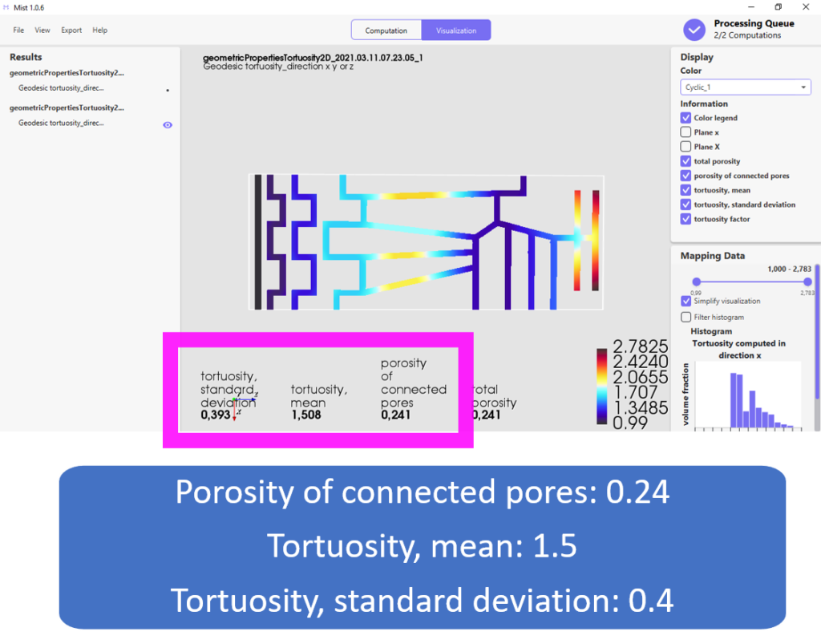821x644 pixels.
Task: Open the Cyclic_1 color dropdown
Action: (x=746, y=87)
